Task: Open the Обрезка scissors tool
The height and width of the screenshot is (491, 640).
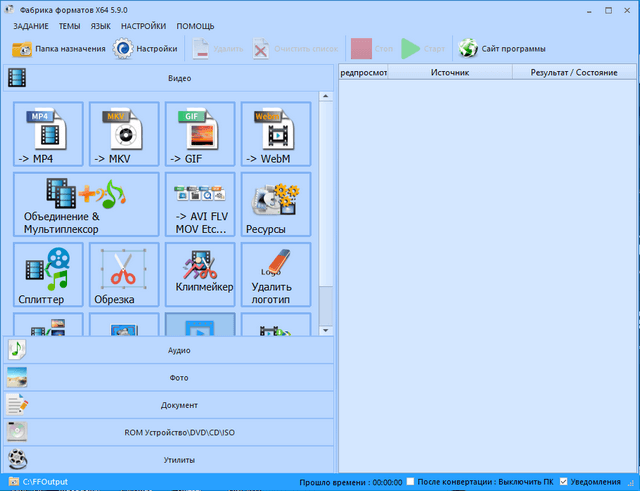Action: point(123,274)
